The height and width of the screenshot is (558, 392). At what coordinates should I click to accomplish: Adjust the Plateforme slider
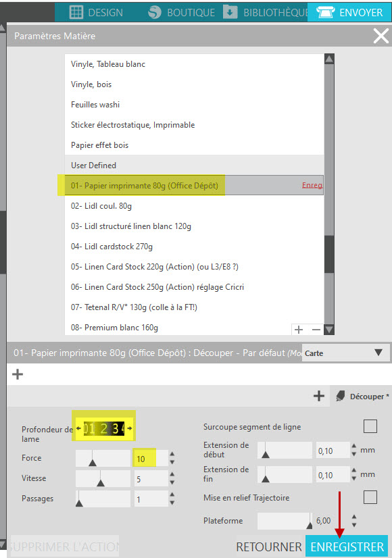pyautogui.click(x=285, y=521)
